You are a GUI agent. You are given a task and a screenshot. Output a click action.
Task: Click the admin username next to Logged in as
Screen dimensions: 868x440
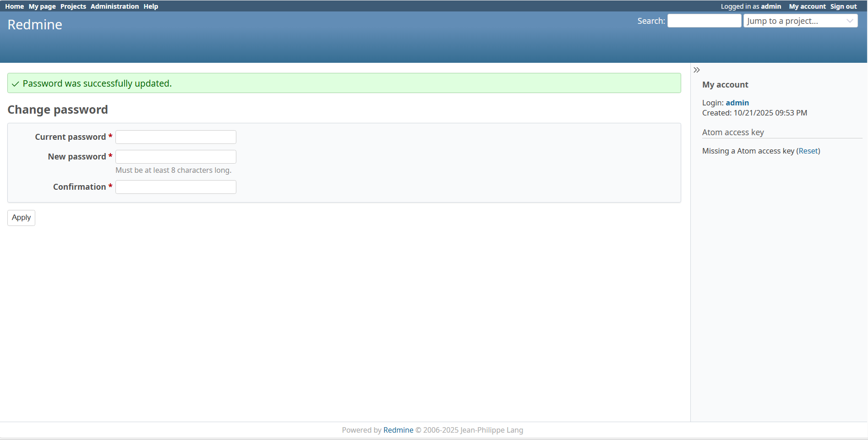pyautogui.click(x=771, y=6)
